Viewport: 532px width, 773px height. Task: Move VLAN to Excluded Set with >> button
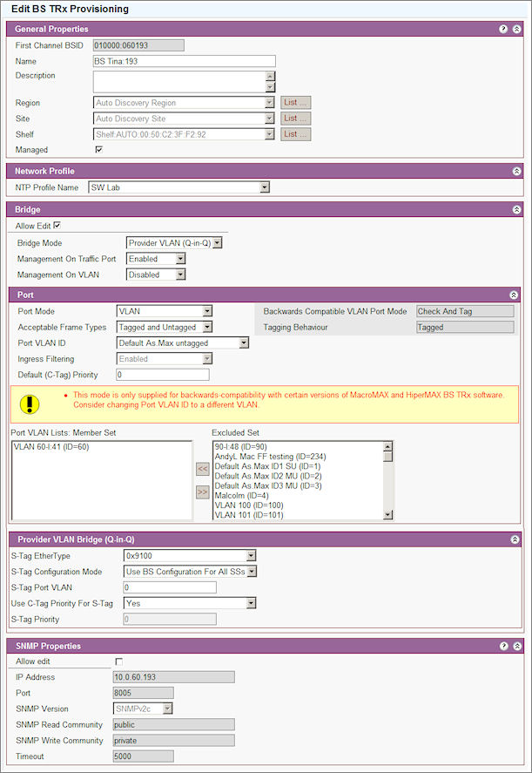(x=202, y=492)
